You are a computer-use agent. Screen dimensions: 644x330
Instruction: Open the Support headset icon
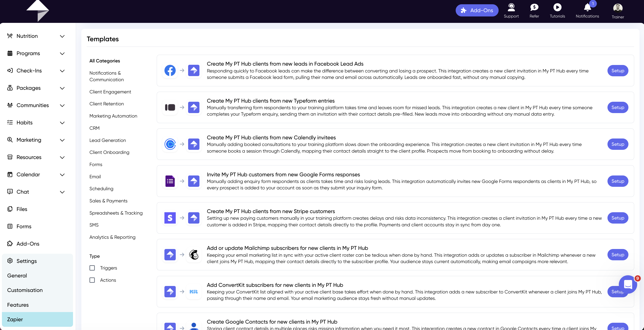pyautogui.click(x=511, y=7)
